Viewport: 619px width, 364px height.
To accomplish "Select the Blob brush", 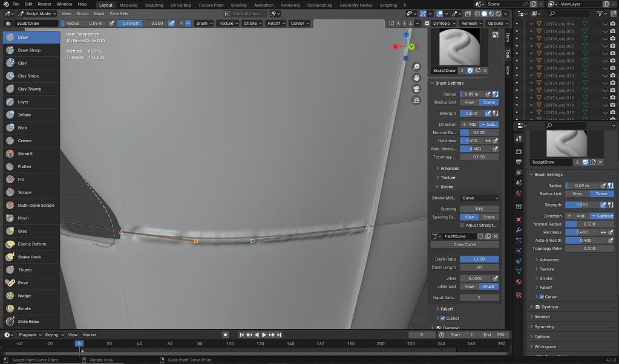I will click(x=31, y=128).
